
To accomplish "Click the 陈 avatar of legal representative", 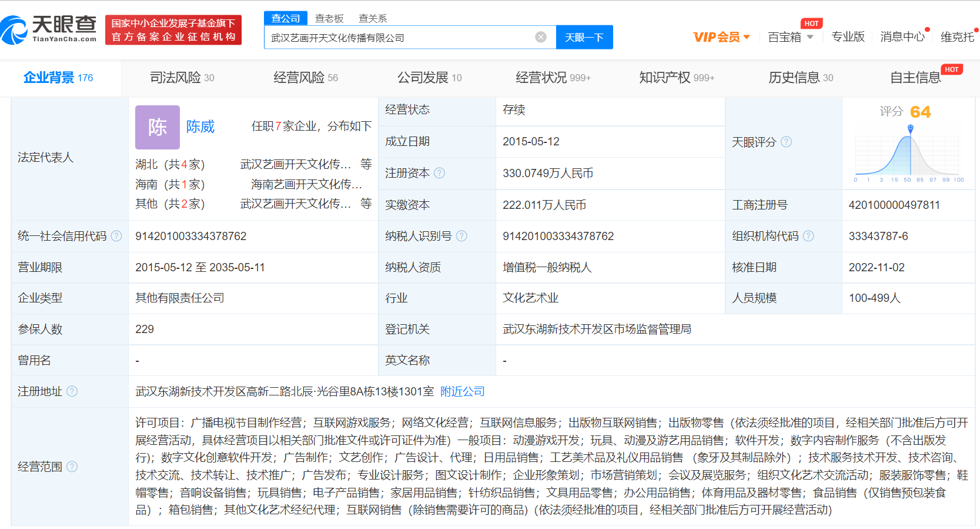I will pyautogui.click(x=158, y=127).
